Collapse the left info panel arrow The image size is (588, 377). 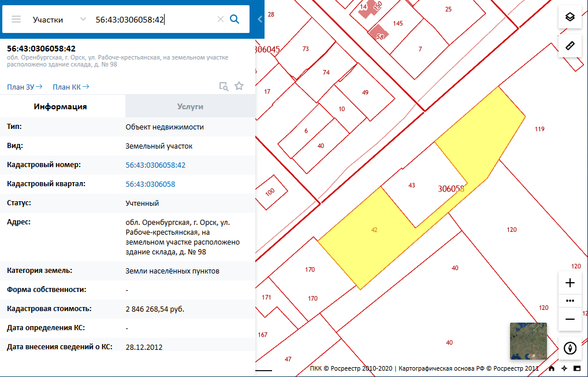point(259,19)
